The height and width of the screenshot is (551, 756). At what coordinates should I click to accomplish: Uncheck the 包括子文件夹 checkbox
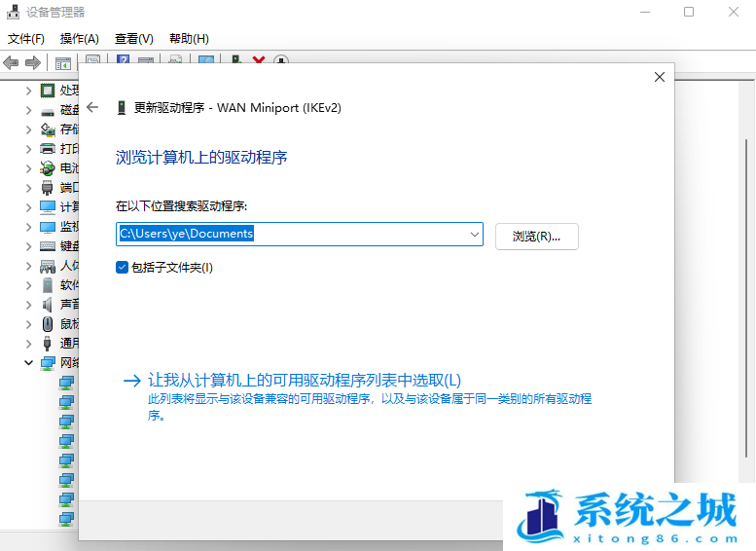point(122,267)
